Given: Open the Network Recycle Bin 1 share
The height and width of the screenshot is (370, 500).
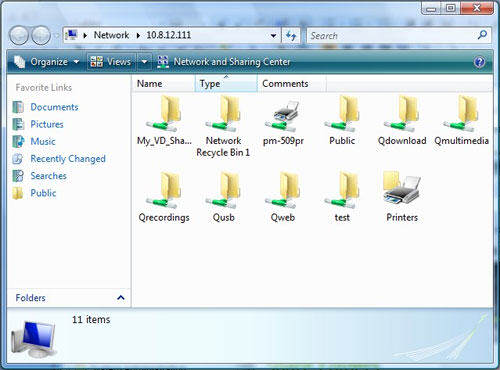Looking at the screenshot, I should coord(223,127).
